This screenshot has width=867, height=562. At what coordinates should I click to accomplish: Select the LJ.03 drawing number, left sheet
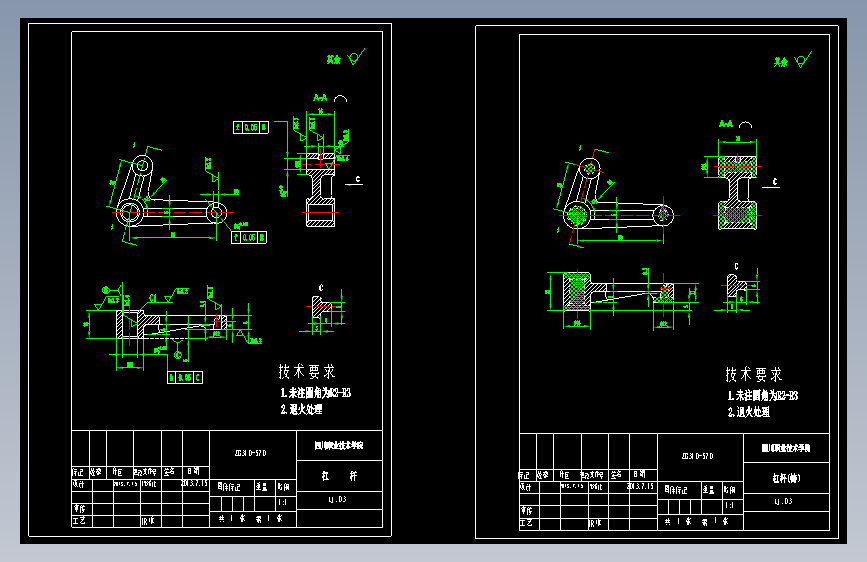click(x=338, y=499)
